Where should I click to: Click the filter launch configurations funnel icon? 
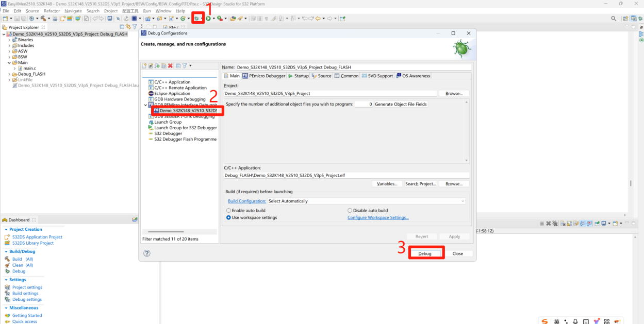184,66
